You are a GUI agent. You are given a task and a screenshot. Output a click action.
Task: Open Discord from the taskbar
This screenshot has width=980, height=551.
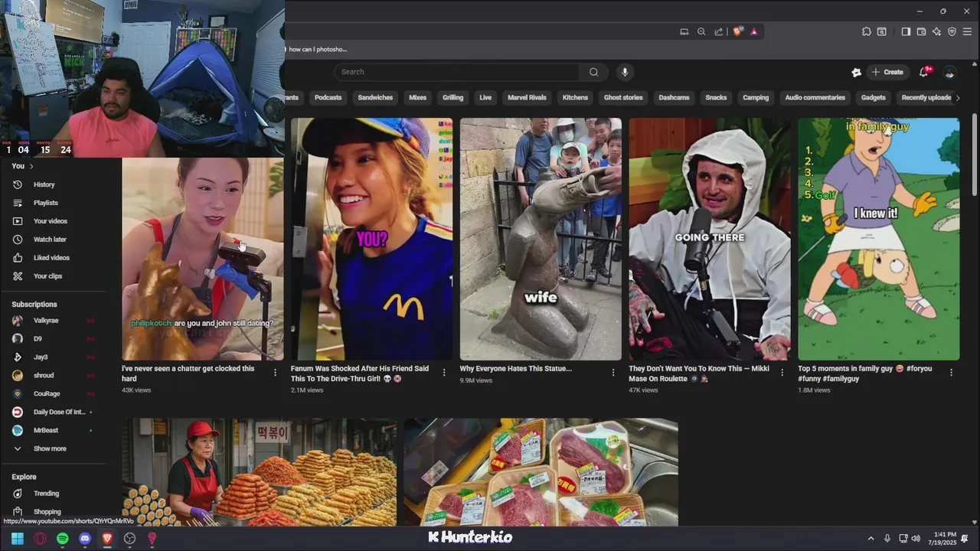pyautogui.click(x=85, y=539)
